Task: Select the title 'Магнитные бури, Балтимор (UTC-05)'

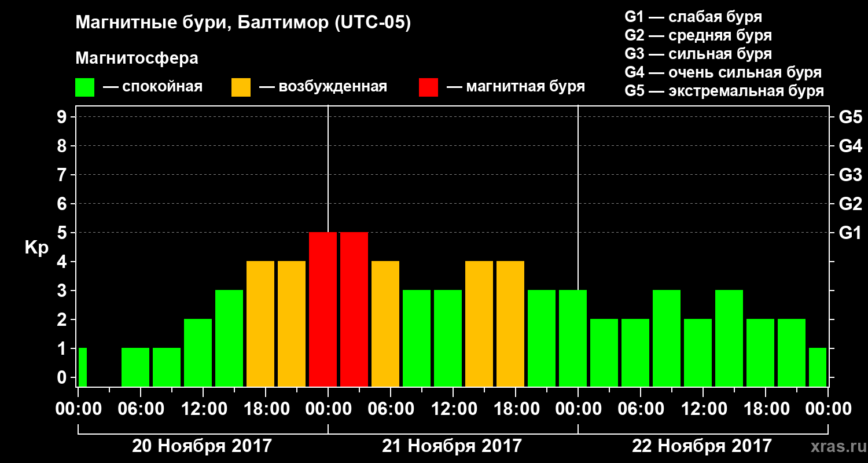Action: [x=243, y=24]
